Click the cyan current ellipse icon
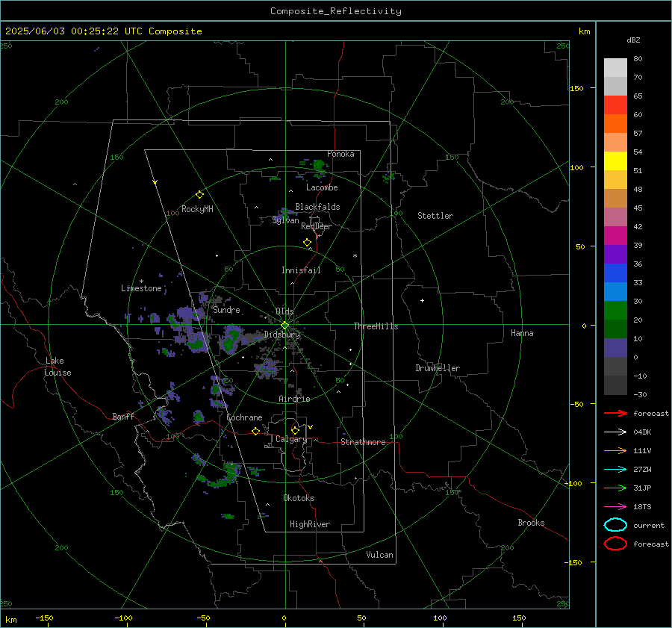 point(615,525)
